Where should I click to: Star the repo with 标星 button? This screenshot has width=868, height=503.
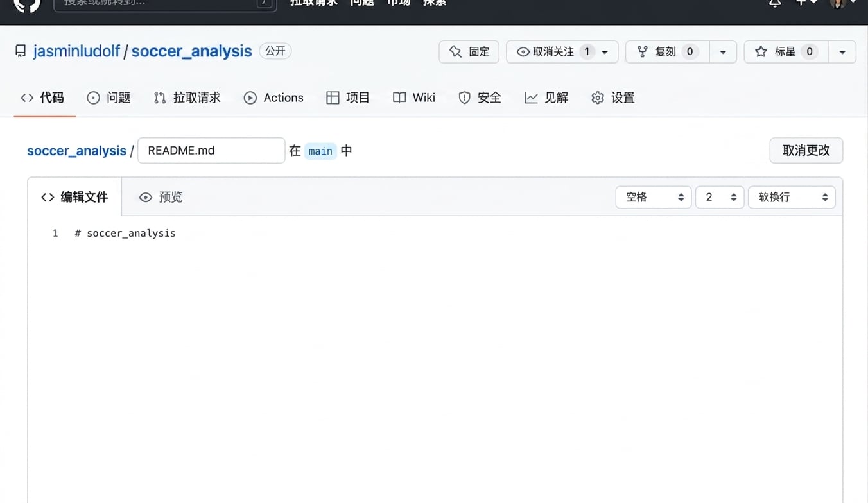coord(786,52)
